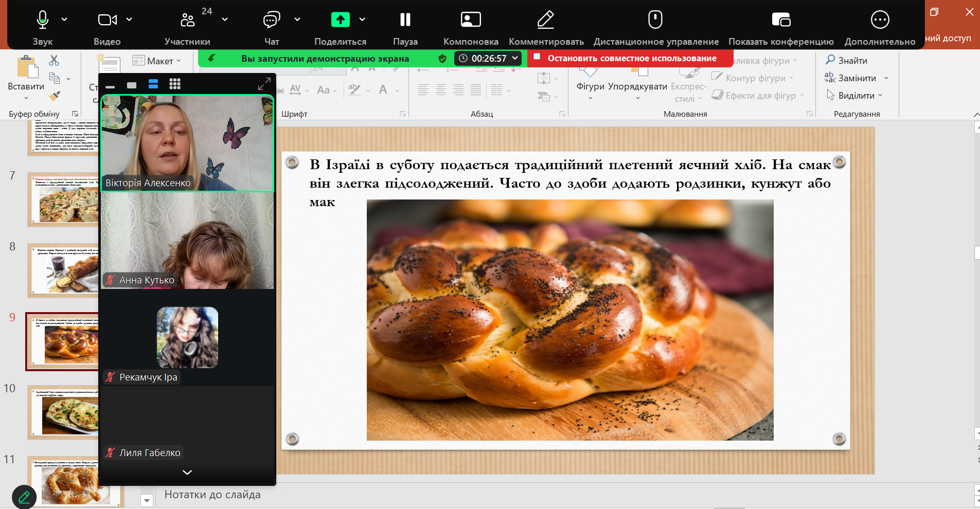The image size is (980, 509).
Task: Open the Участники participants panel
Action: pos(188,20)
